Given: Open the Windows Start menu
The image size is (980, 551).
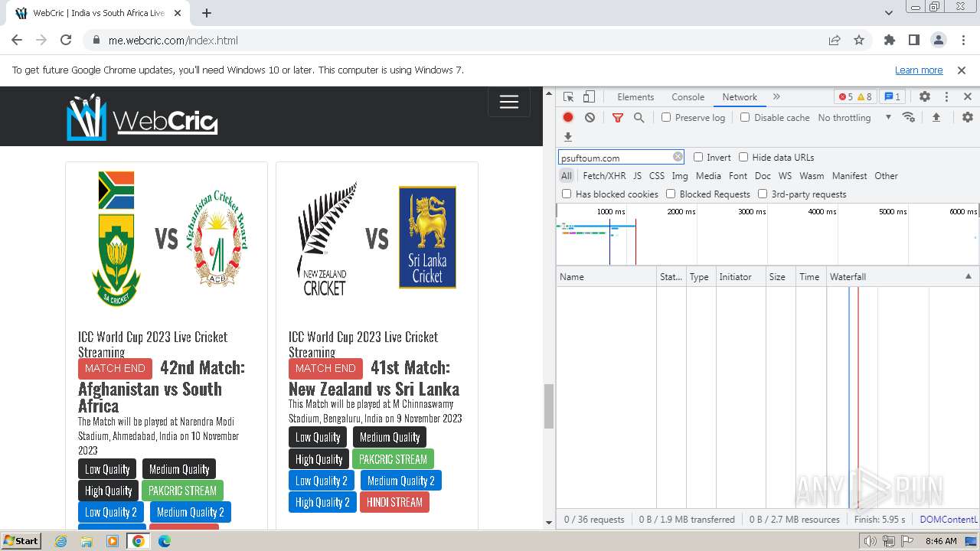Looking at the screenshot, I should [x=21, y=541].
